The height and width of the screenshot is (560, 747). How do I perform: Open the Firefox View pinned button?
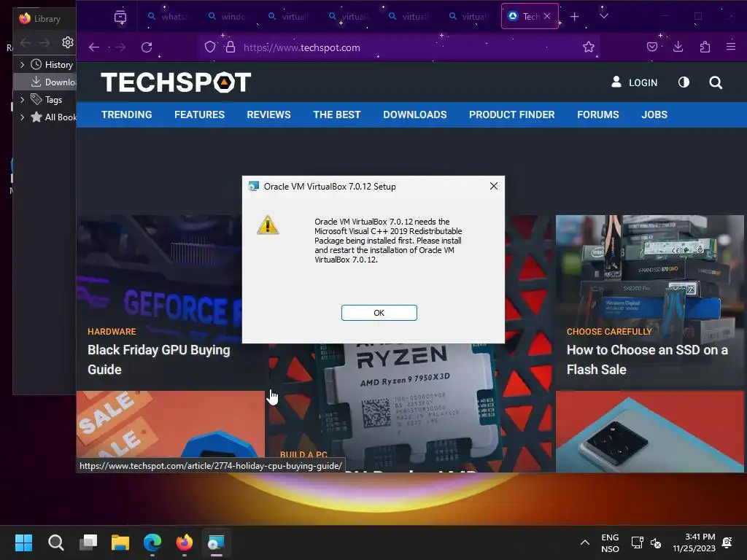pyautogui.click(x=120, y=17)
